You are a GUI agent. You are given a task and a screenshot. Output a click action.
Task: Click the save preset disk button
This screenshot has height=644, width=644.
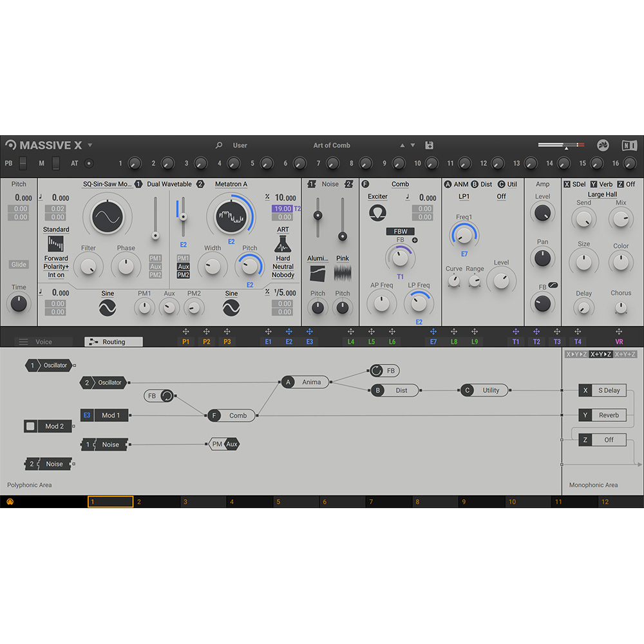point(429,146)
